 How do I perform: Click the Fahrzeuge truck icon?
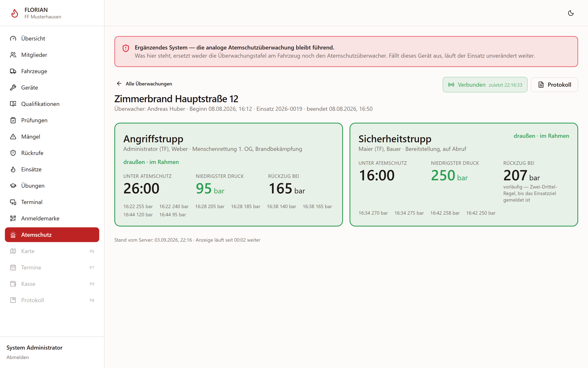[x=13, y=71]
